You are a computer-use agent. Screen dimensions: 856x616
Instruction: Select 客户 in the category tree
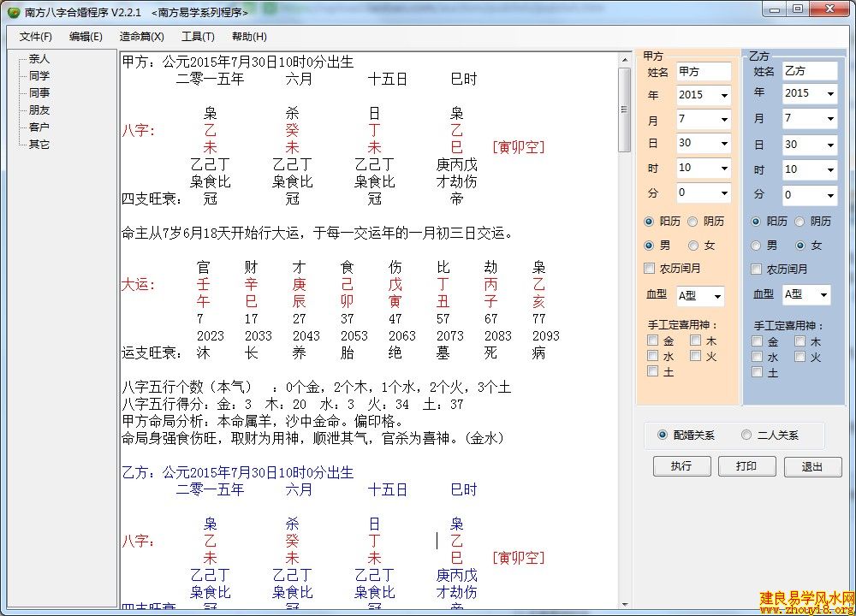[39, 127]
